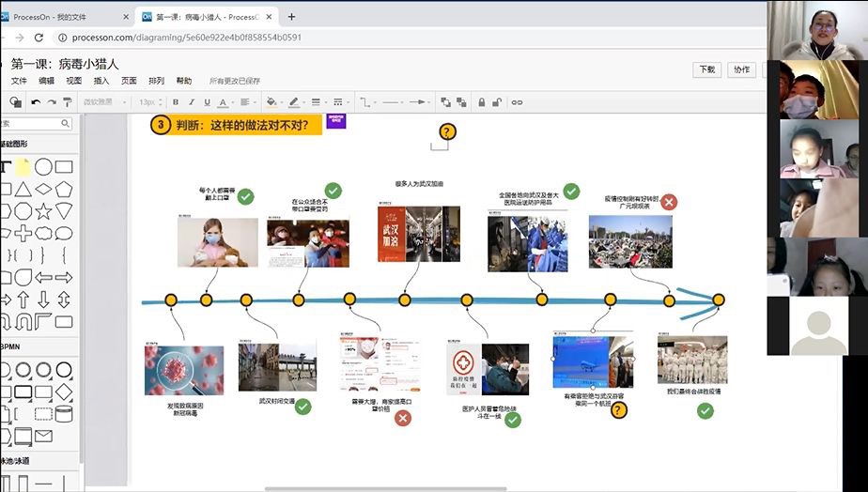Click the processon.com address bar
The height and width of the screenshot is (492, 868).
(410, 38)
